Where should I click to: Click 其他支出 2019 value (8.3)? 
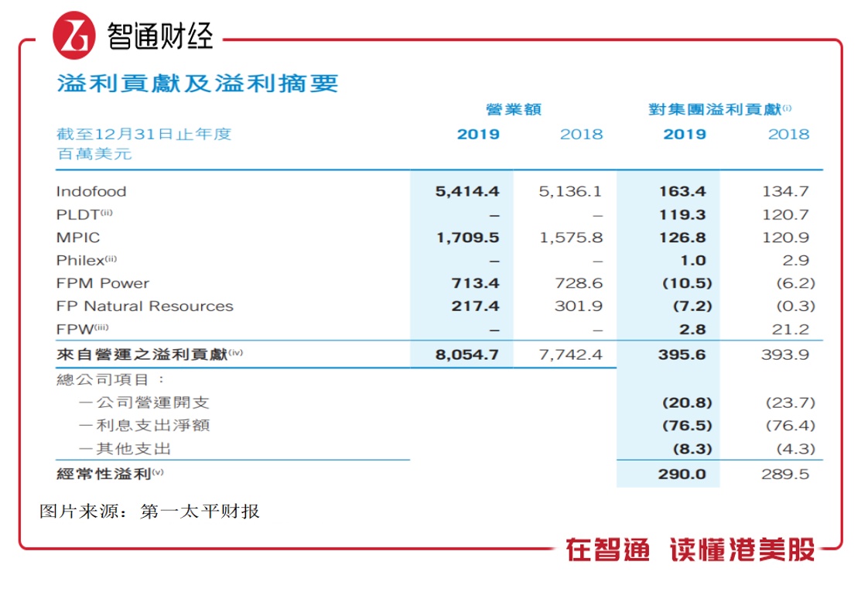coord(692,449)
